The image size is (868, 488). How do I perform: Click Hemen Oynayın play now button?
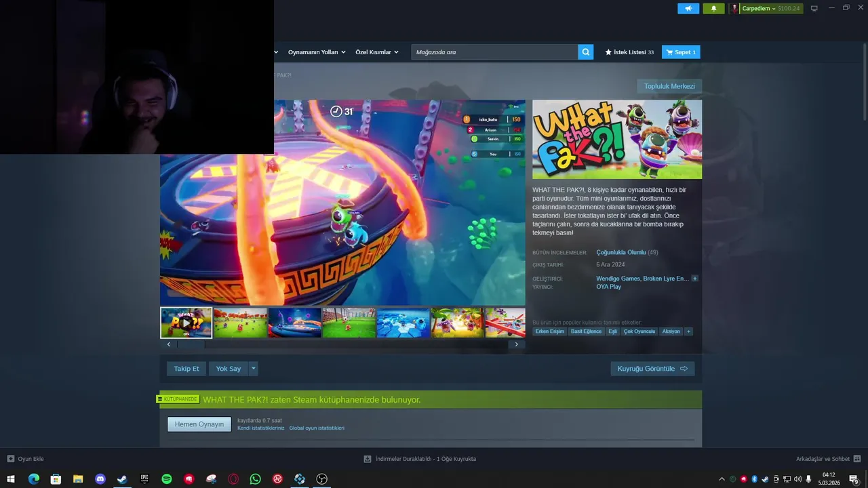199,424
